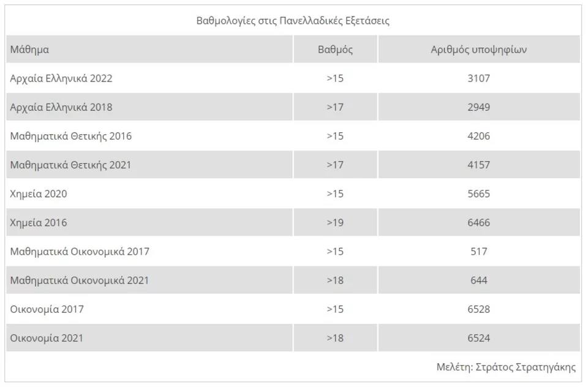
Task: Click the Μαθηματικά Οικονομικά 2021 cell
Action: point(80,280)
